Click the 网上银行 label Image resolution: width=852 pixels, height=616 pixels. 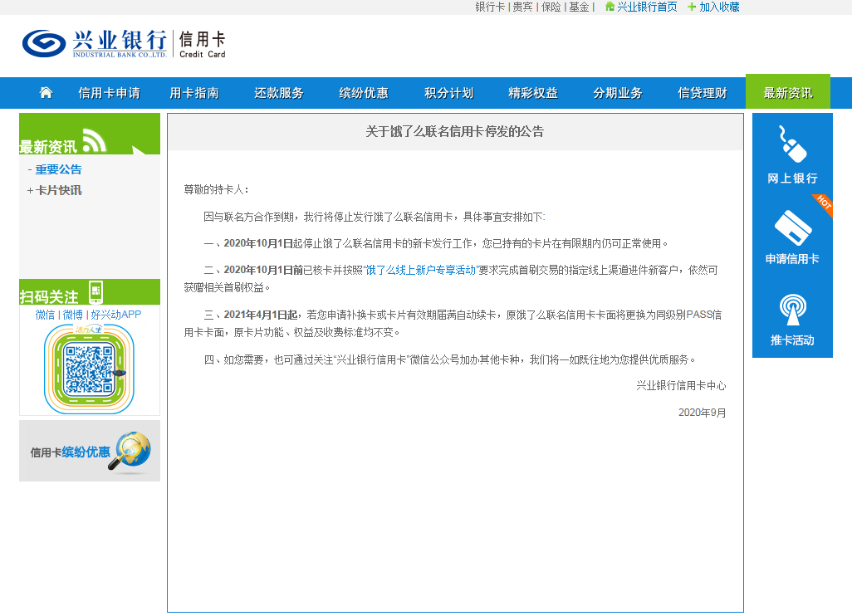(x=792, y=178)
